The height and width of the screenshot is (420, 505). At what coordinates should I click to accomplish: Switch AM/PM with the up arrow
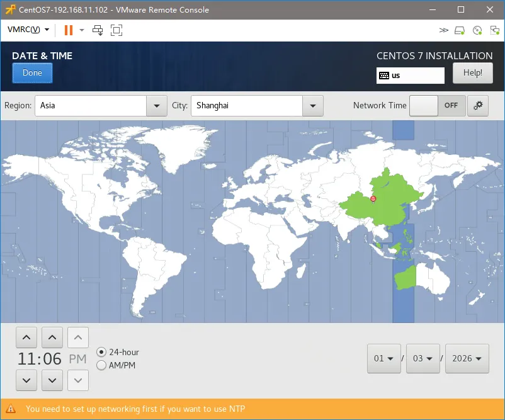[x=78, y=338]
